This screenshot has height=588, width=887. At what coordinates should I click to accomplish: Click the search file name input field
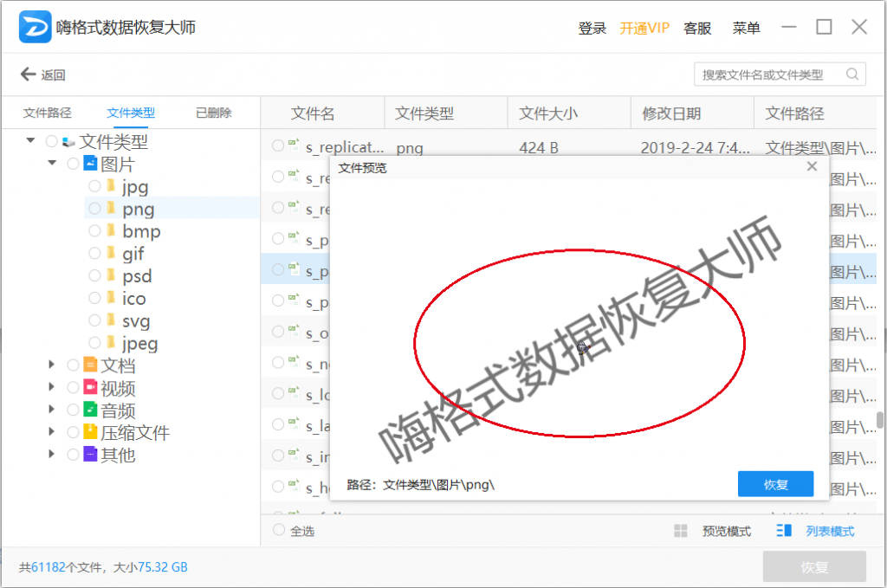[x=780, y=74]
